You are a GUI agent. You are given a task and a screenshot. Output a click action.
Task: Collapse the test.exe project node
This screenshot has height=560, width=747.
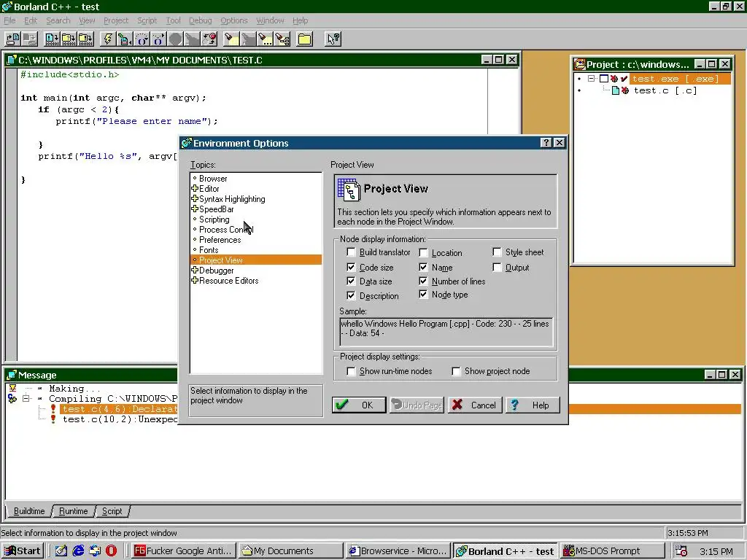point(591,79)
